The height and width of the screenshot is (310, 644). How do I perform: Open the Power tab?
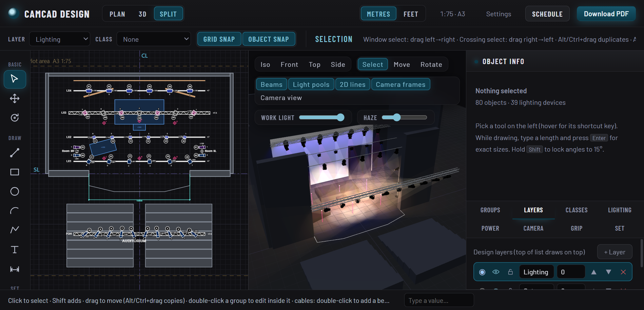pos(490,228)
